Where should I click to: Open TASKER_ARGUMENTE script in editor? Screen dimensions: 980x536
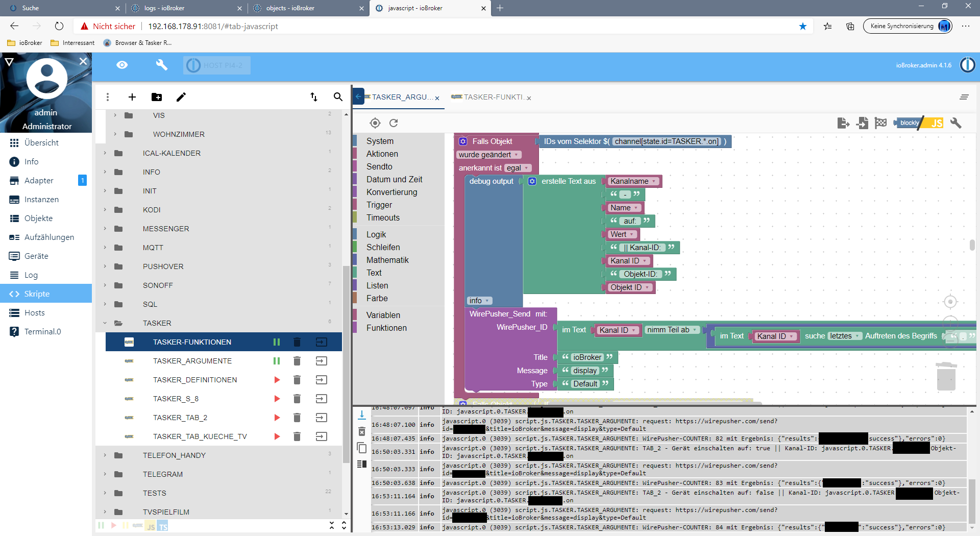point(321,361)
